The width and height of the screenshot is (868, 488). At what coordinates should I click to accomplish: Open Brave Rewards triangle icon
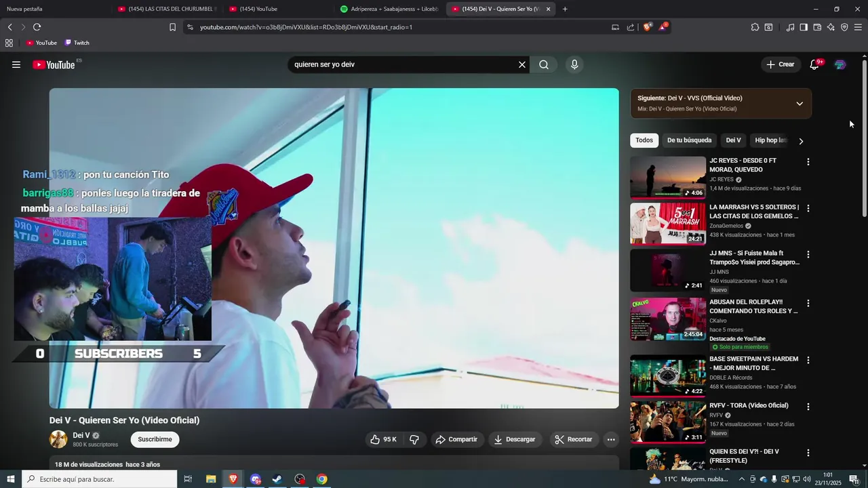(663, 27)
